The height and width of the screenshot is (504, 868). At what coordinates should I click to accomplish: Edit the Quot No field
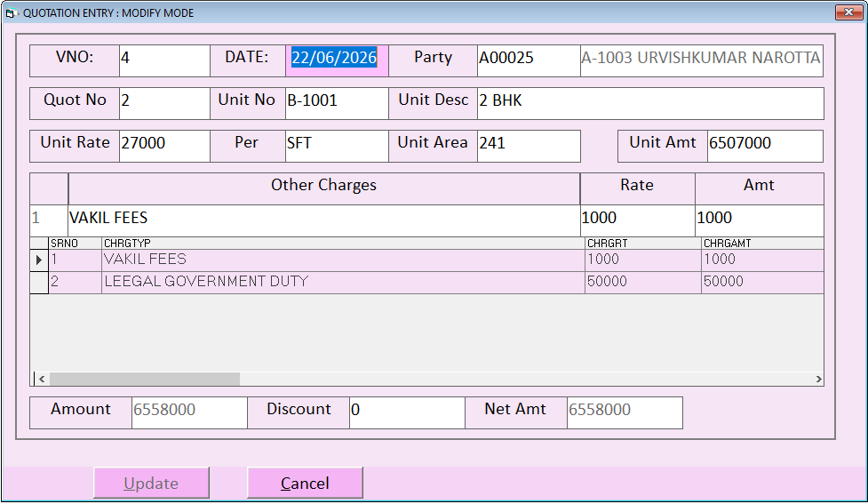(x=164, y=103)
